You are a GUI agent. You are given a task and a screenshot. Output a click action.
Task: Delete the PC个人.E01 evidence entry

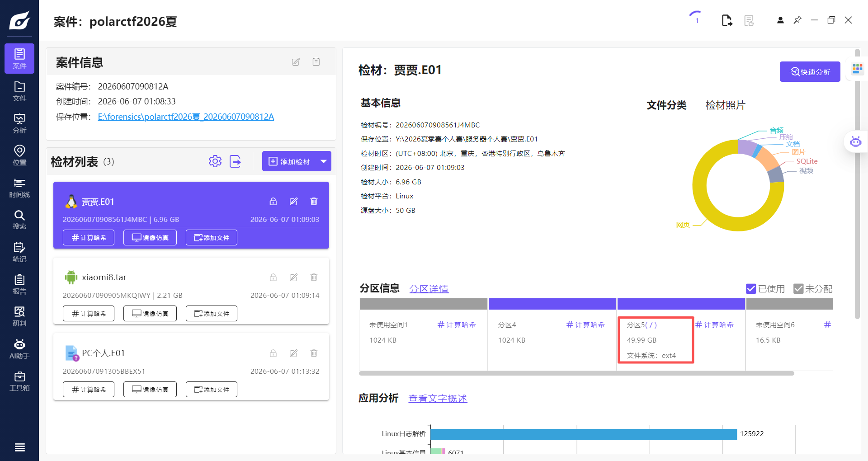(314, 353)
